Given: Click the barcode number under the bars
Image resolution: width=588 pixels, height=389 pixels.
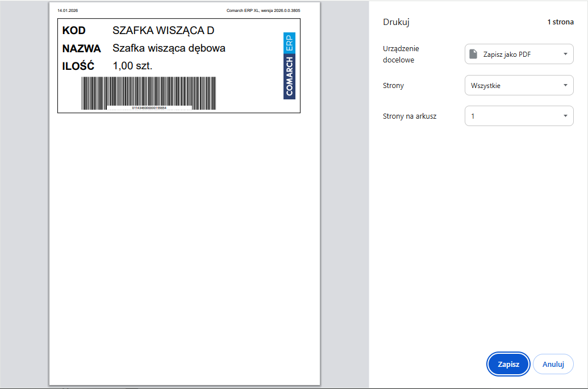Looking at the screenshot, I should (x=149, y=108).
